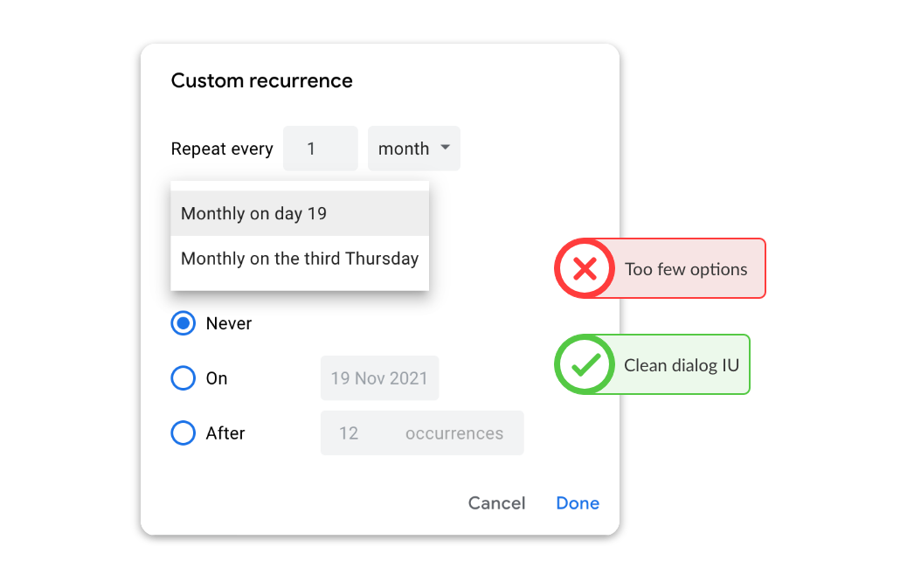Click the green checkmark icon
907x588 pixels.
click(x=585, y=365)
